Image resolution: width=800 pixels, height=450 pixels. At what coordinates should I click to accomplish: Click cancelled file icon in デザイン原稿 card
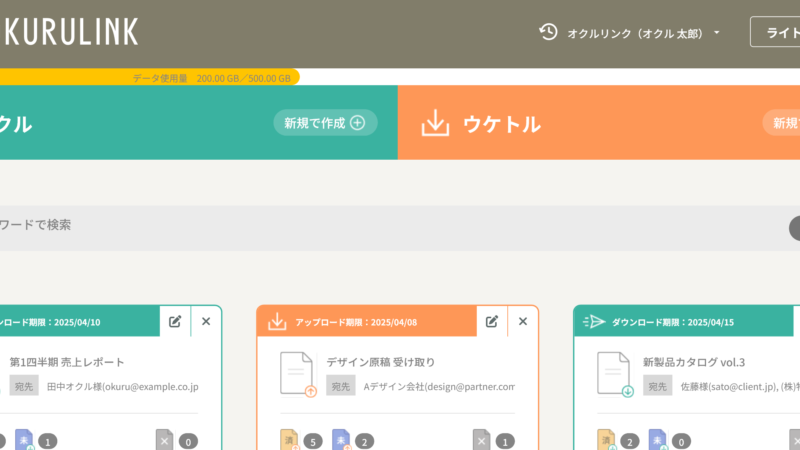481,440
